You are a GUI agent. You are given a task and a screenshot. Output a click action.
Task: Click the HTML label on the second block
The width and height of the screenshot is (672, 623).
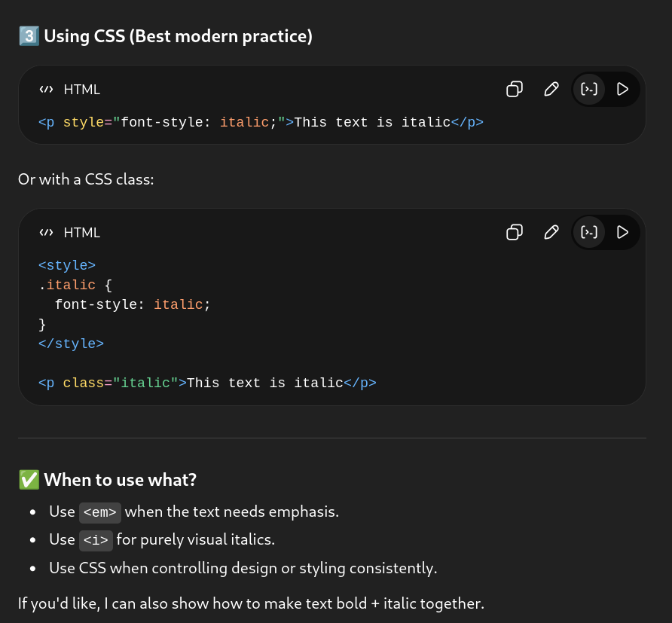pos(81,232)
